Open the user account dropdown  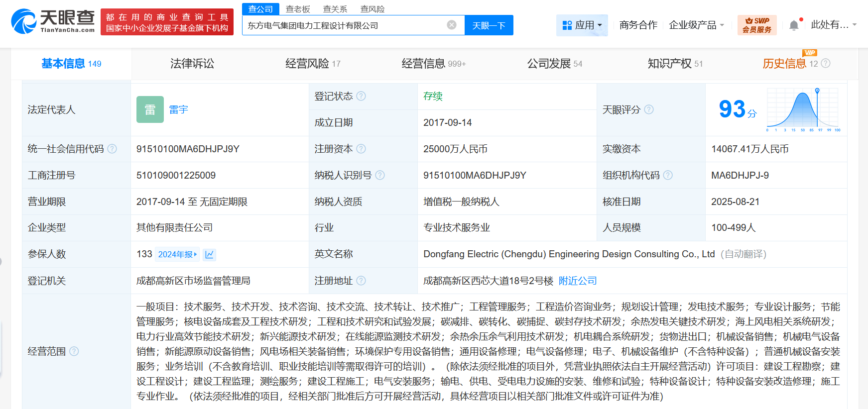click(833, 25)
